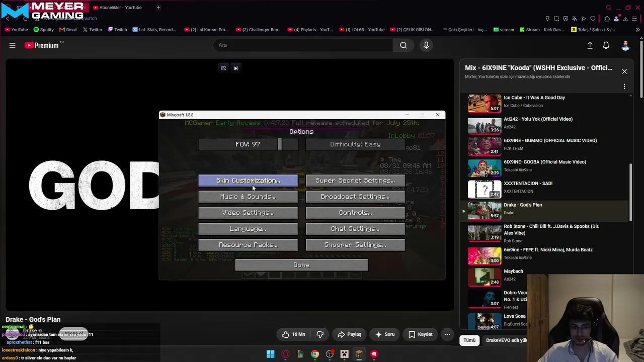644x362 pixels.
Task: Adjust the FOV: 97 slider in Minecraft
Action: pyautogui.click(x=248, y=144)
